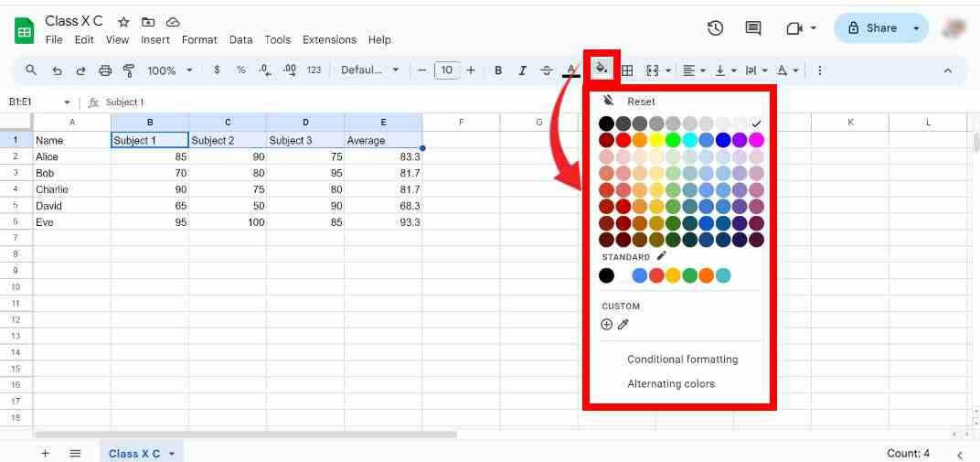The image size is (980, 462).
Task: Click the Count: 4 status summary
Action: click(x=908, y=453)
